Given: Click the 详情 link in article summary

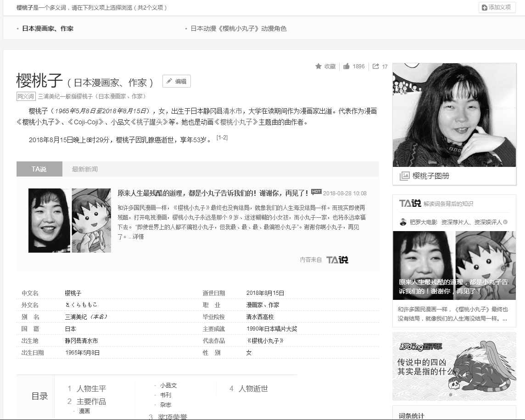Looking at the screenshot, I should 138,237.
